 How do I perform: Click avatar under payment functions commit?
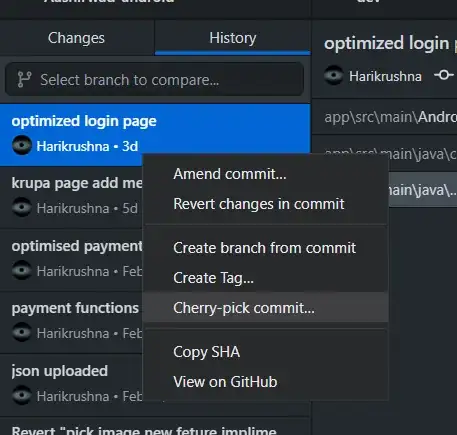(x=22, y=332)
